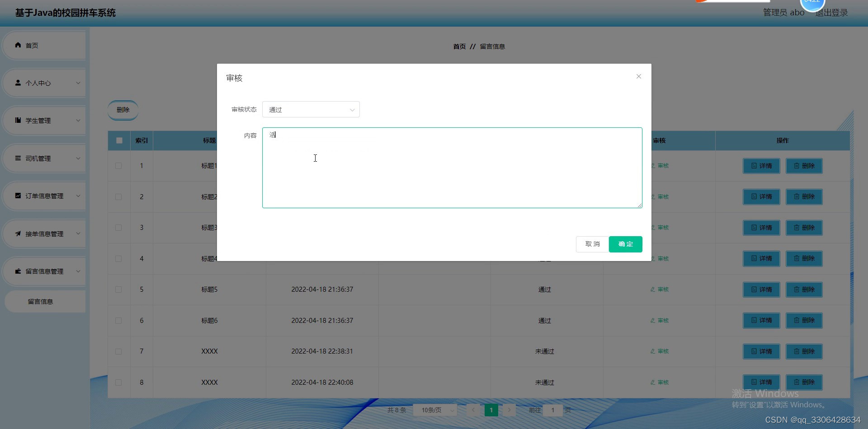The height and width of the screenshot is (429, 868).
Task: Open 司机管理 menu item
Action: [44, 159]
